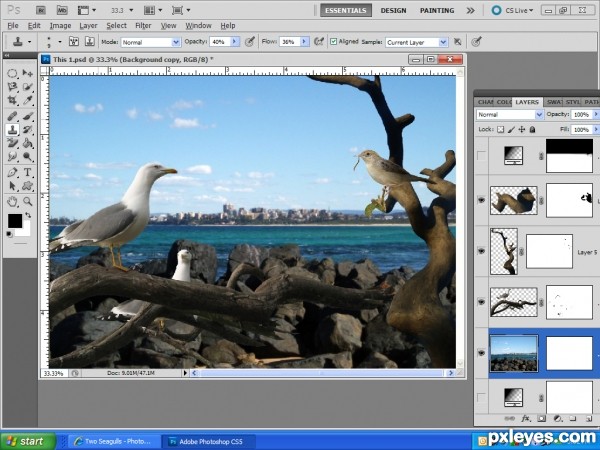The height and width of the screenshot is (450, 600).
Task: Enable airbrush mode next to Flow
Action: click(x=318, y=41)
